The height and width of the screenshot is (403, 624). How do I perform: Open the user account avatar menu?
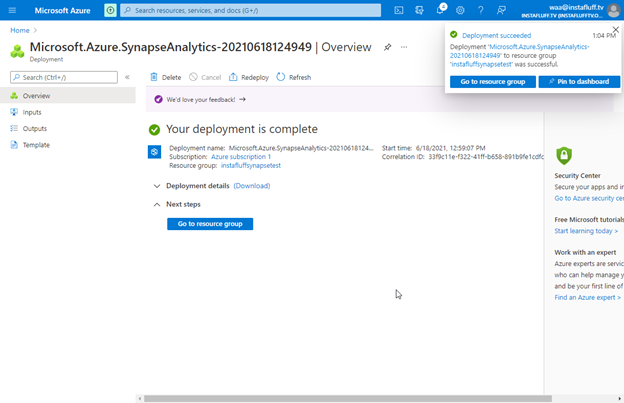click(614, 11)
